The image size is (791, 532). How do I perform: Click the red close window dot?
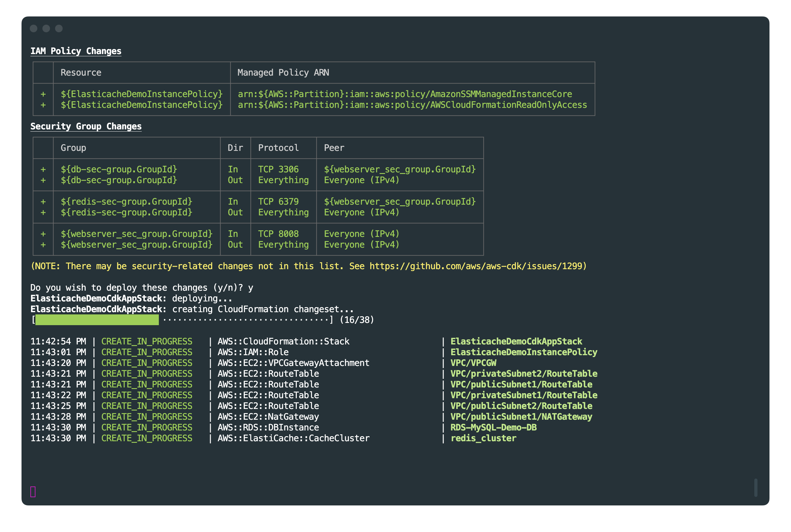tap(33, 28)
